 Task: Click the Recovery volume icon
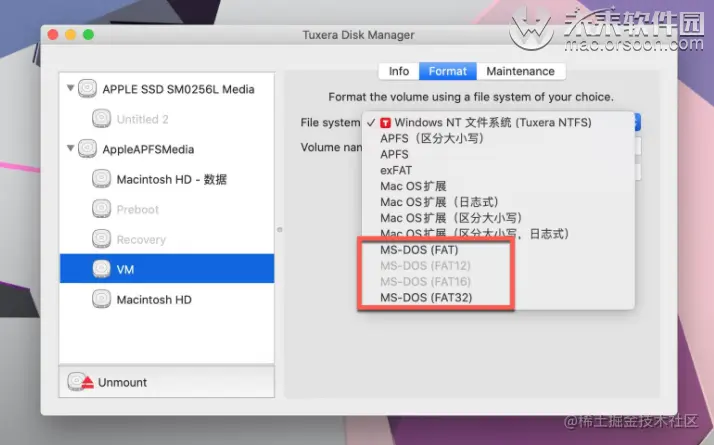[x=101, y=239]
